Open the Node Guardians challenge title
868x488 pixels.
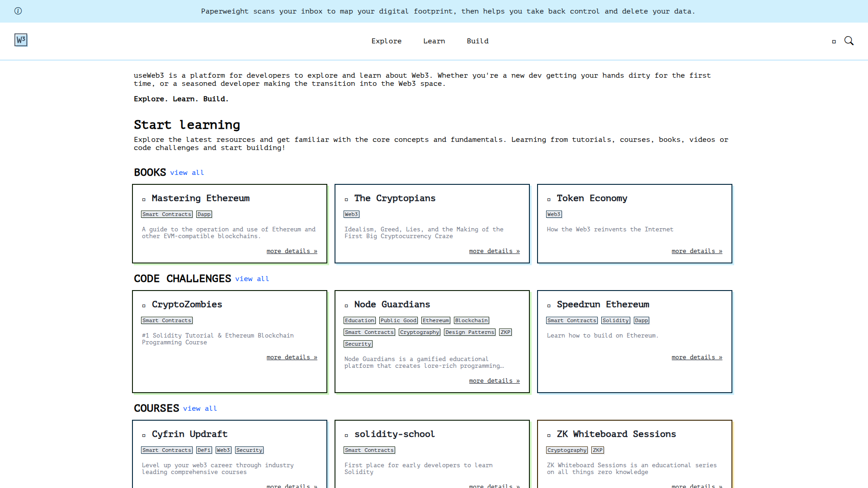pos(392,305)
